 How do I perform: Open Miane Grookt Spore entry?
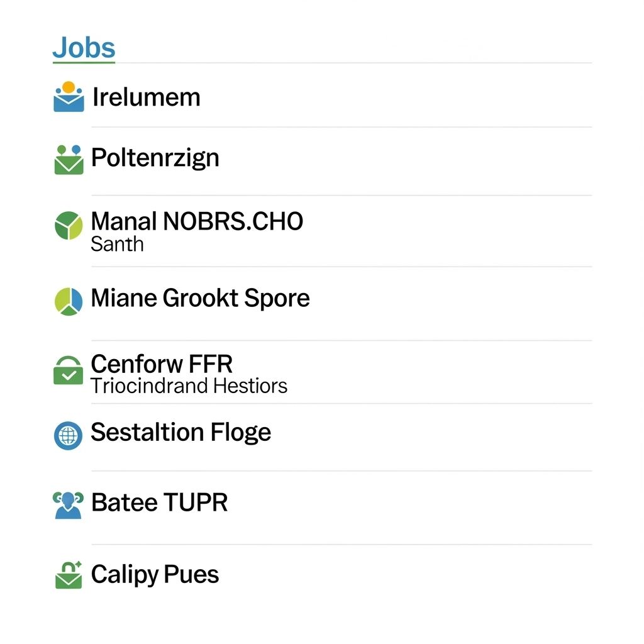tap(200, 297)
